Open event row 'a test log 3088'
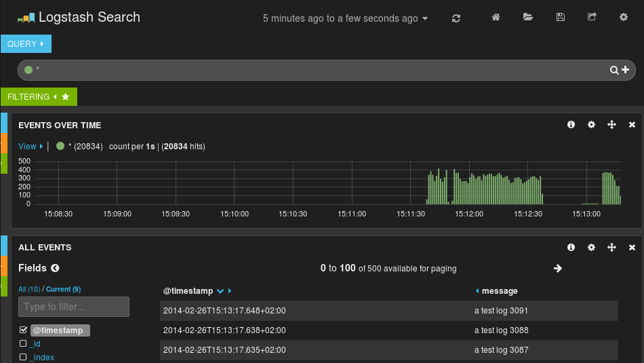Screen dimensions: 644x363 [x=389, y=330]
